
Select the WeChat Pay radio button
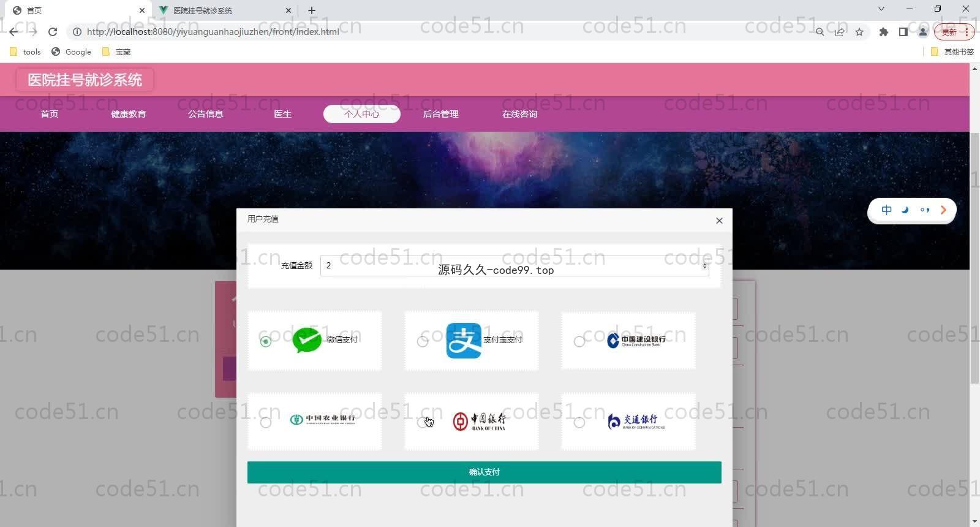pos(266,341)
